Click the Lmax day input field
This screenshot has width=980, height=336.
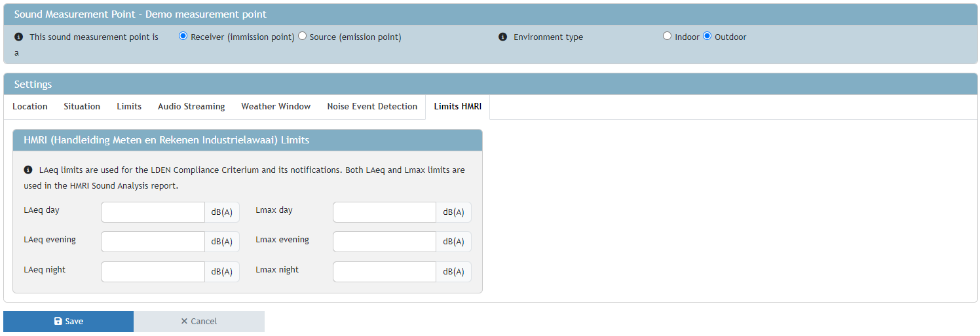coord(385,212)
